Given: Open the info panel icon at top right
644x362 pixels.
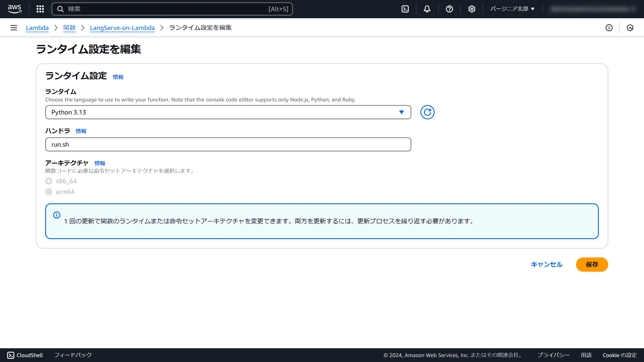Looking at the screenshot, I should 609,28.
